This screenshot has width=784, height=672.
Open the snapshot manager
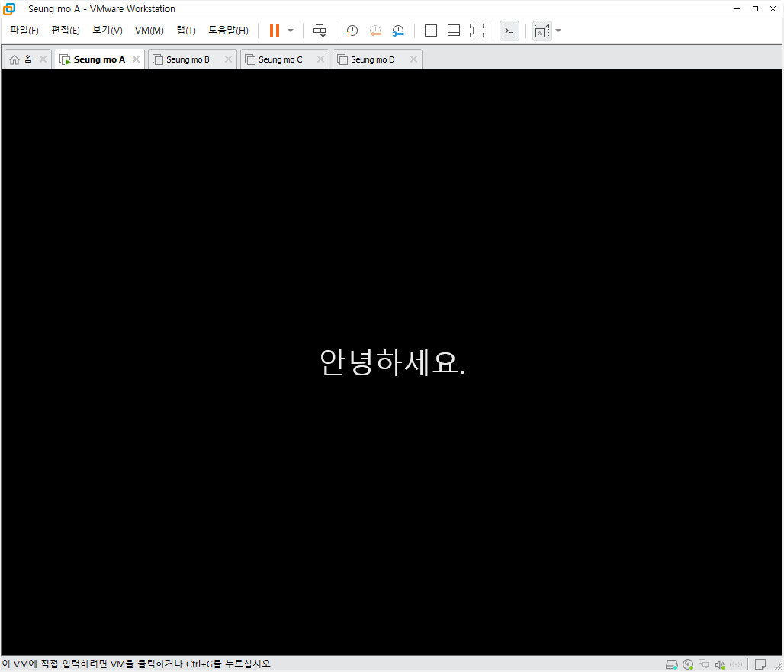pyautogui.click(x=398, y=31)
